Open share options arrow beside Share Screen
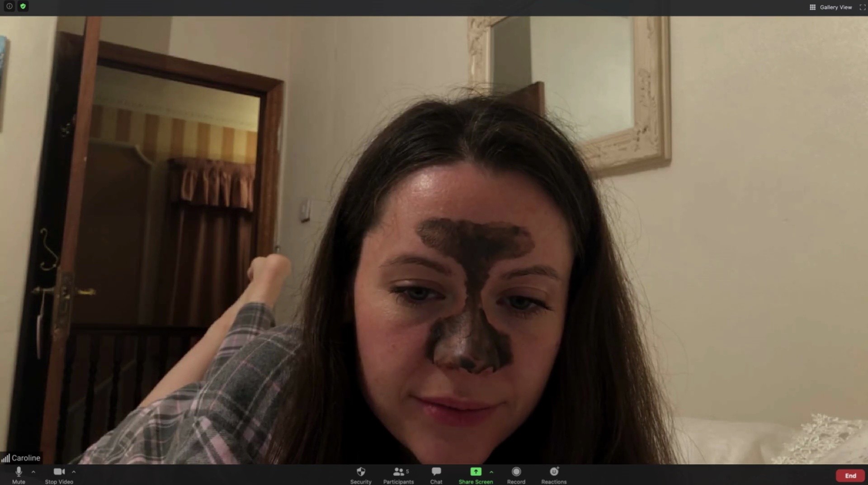The height and width of the screenshot is (485, 868). pos(491,472)
